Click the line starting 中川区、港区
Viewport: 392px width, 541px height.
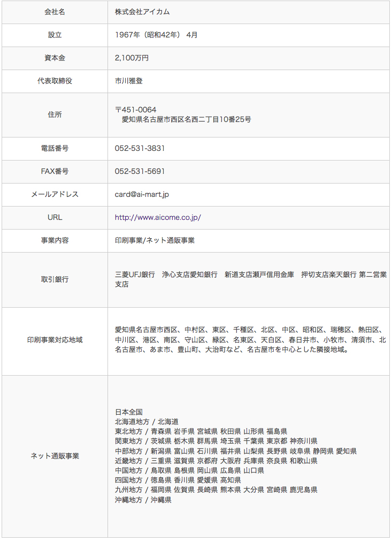(x=250, y=340)
